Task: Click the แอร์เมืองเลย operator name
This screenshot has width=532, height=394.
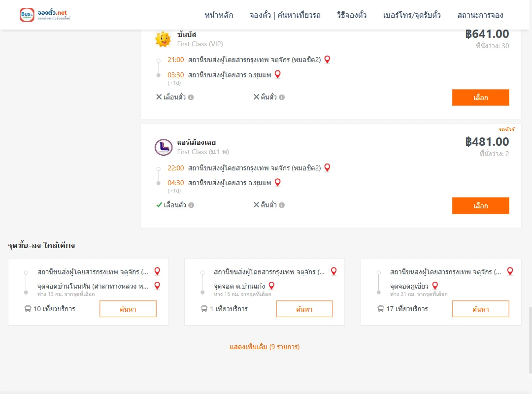Action: point(197,142)
